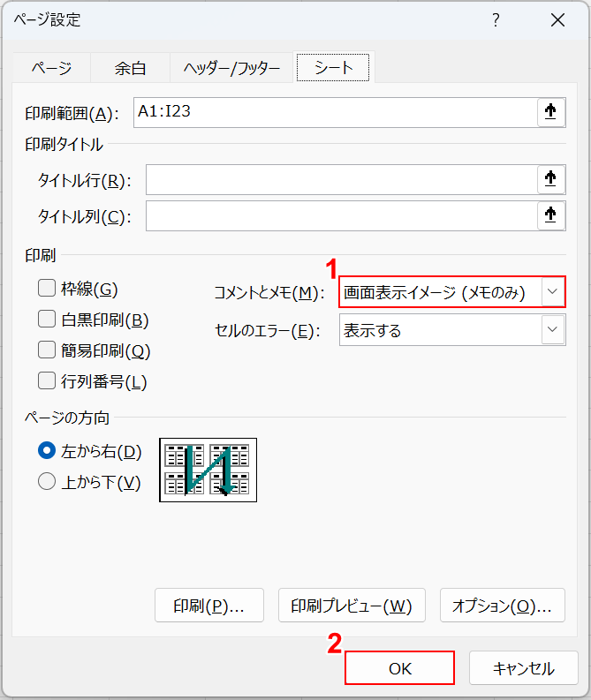Enable 行列番号 printing checkbox
591x700 pixels.
(x=47, y=381)
